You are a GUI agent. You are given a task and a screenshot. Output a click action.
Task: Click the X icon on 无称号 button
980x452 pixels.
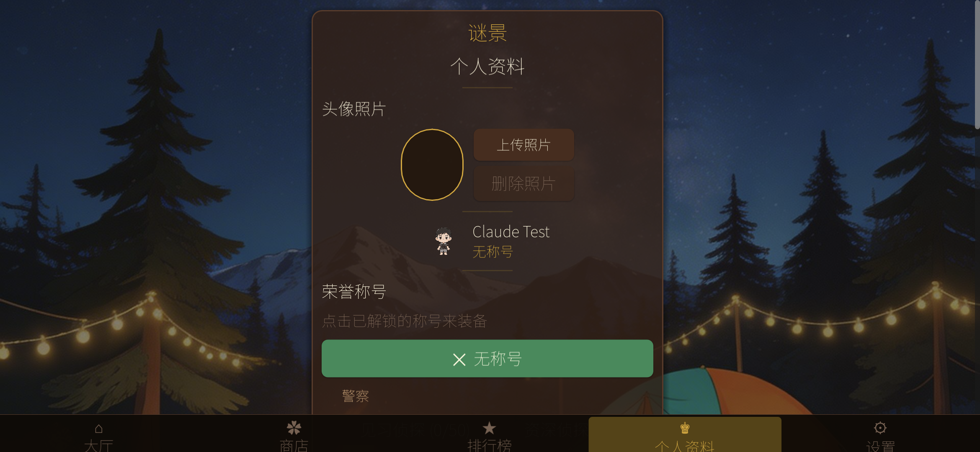pyautogui.click(x=459, y=360)
